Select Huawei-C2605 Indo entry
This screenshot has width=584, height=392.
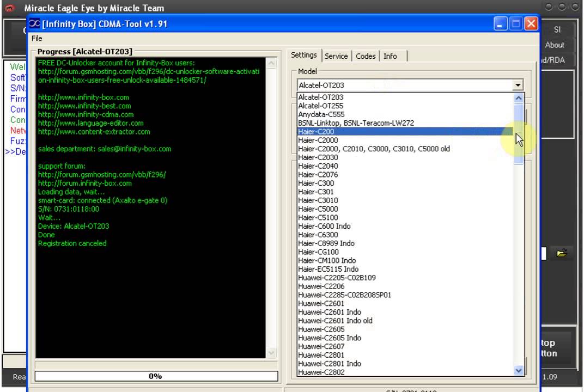click(405, 338)
